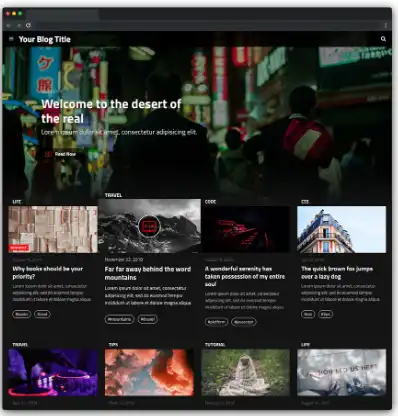Viewport: 398px width, 416px height.
Task: Click the date under the mountains image
Action: 124,259
